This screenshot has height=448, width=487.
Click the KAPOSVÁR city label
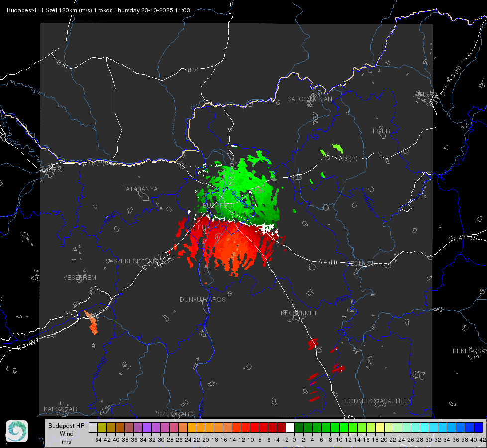coord(60,409)
